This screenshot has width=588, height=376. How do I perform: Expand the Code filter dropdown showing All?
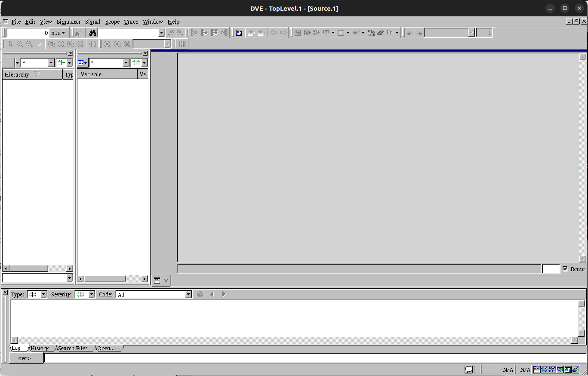tap(188, 295)
